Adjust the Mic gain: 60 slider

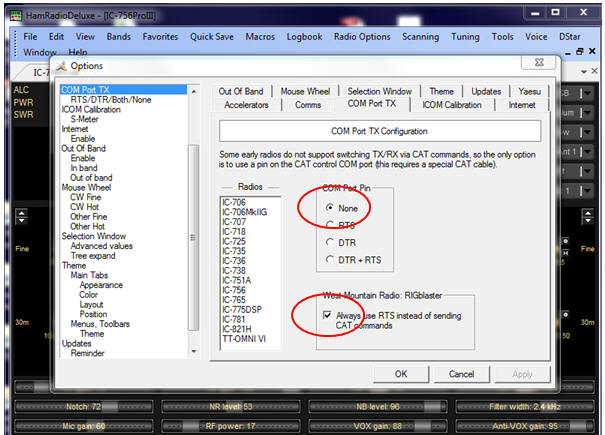(84, 426)
